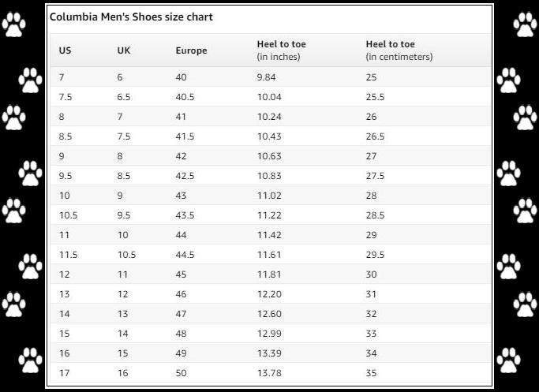Click the "Heel to toe (in inches)" header

281,50
